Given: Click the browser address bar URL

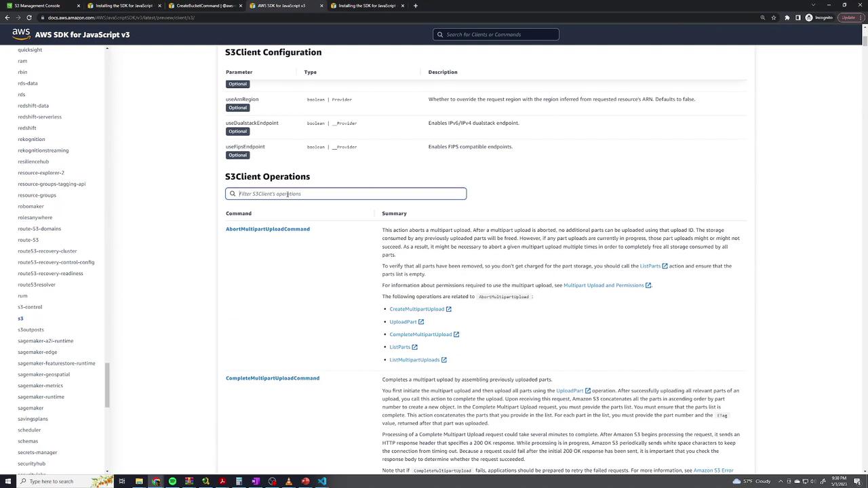Looking at the screenshot, I should 121,18.
